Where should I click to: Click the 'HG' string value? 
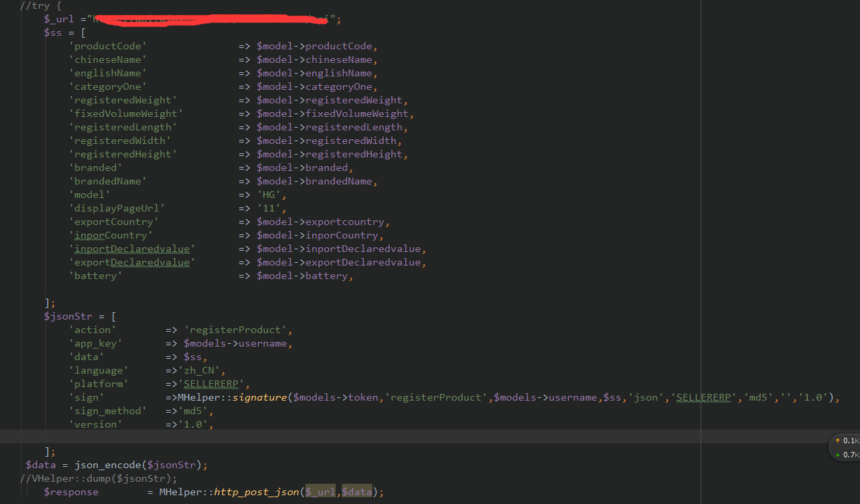pyautogui.click(x=269, y=195)
